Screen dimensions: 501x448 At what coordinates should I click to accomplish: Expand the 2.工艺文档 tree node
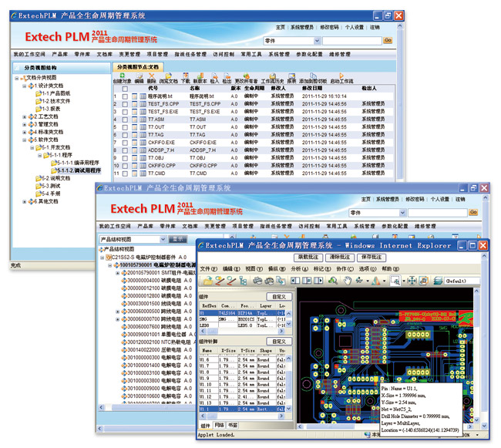pos(25,116)
